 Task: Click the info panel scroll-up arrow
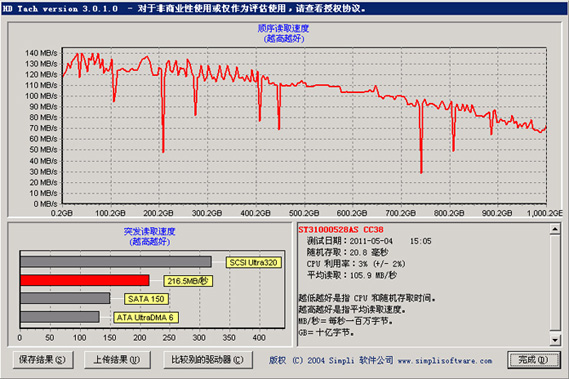[555, 229]
